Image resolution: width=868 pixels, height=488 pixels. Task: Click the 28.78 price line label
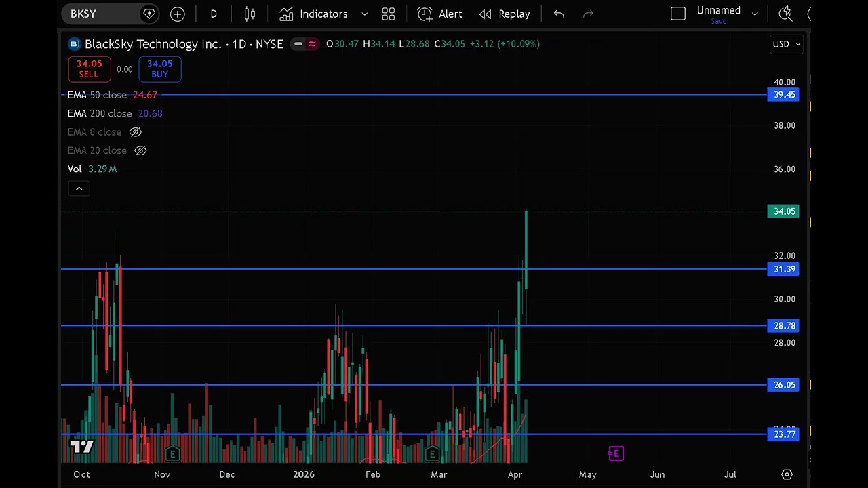[784, 326]
